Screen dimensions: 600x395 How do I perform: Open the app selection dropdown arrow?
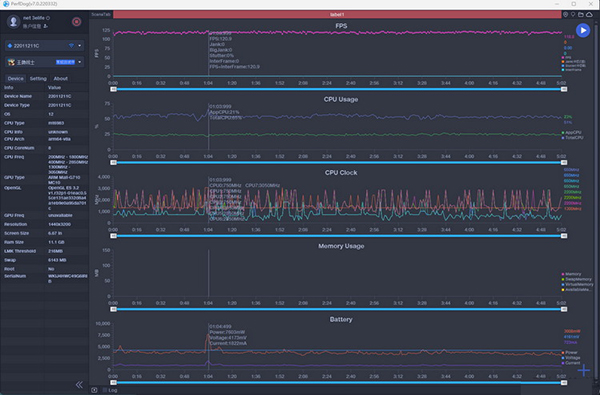80,62
